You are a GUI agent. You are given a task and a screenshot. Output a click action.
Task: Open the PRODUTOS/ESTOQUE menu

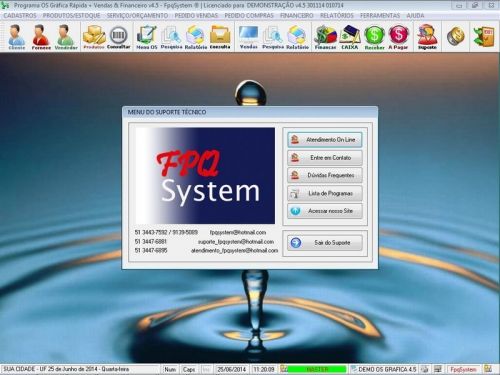(x=71, y=16)
